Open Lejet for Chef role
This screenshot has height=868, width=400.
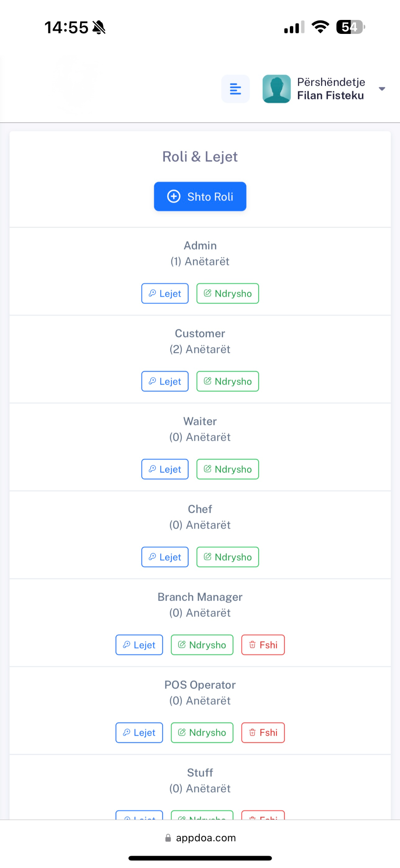165,557
